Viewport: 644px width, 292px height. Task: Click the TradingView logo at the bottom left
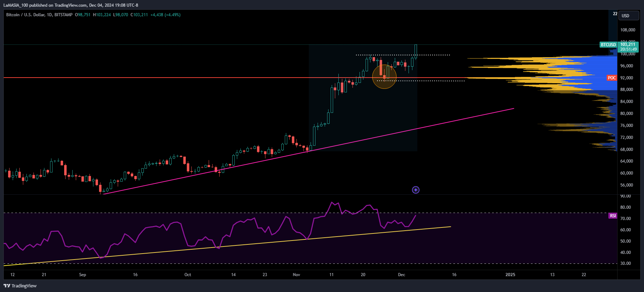pos(20,286)
